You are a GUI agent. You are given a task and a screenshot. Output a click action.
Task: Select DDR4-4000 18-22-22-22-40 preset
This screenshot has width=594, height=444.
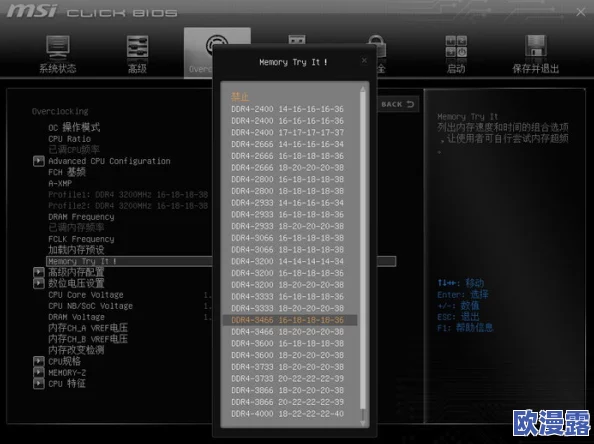click(x=288, y=414)
